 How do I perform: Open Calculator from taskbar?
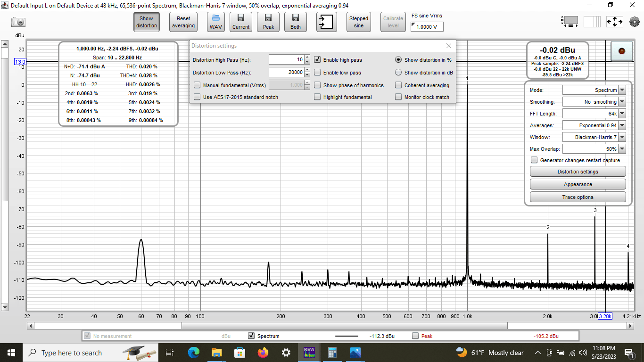[332, 353]
